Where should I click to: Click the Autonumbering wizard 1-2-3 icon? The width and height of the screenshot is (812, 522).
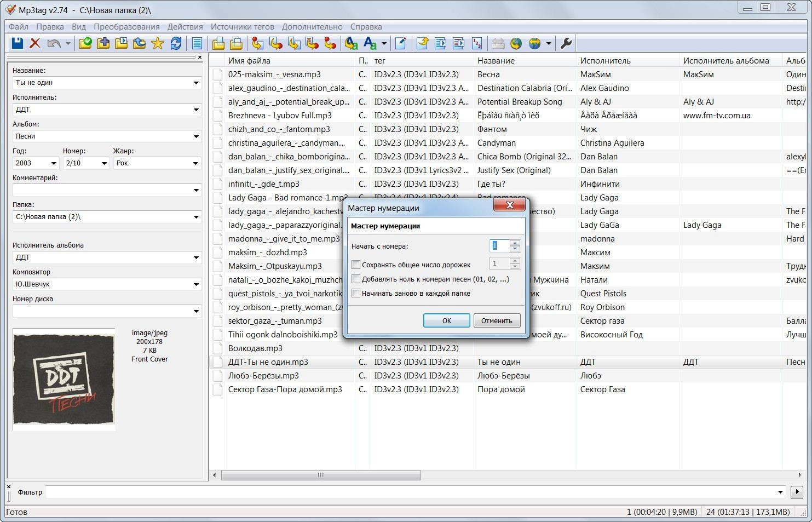click(x=476, y=43)
